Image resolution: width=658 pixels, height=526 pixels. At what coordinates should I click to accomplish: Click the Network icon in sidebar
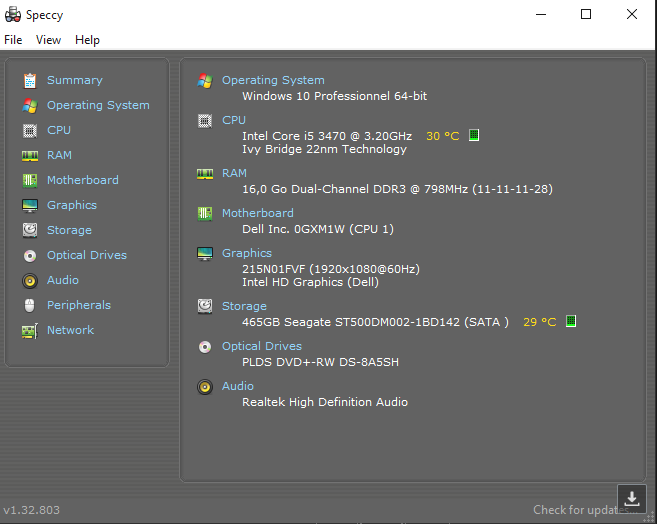pos(29,330)
